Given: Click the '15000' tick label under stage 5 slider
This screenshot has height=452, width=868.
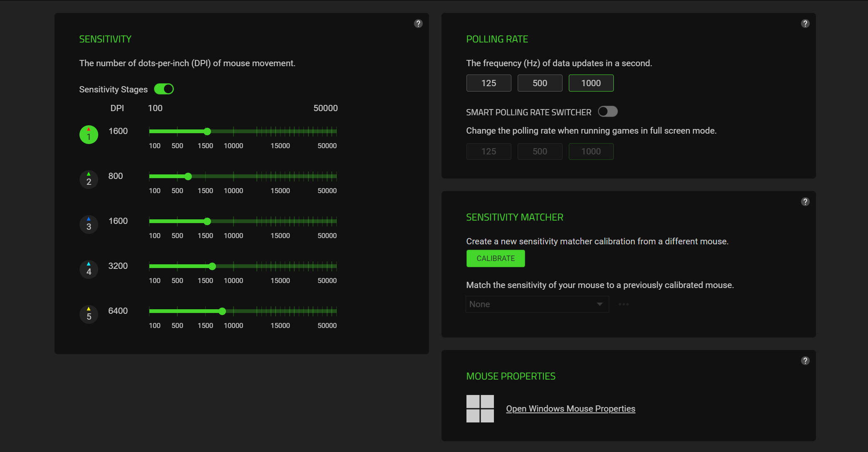Looking at the screenshot, I should [x=280, y=325].
